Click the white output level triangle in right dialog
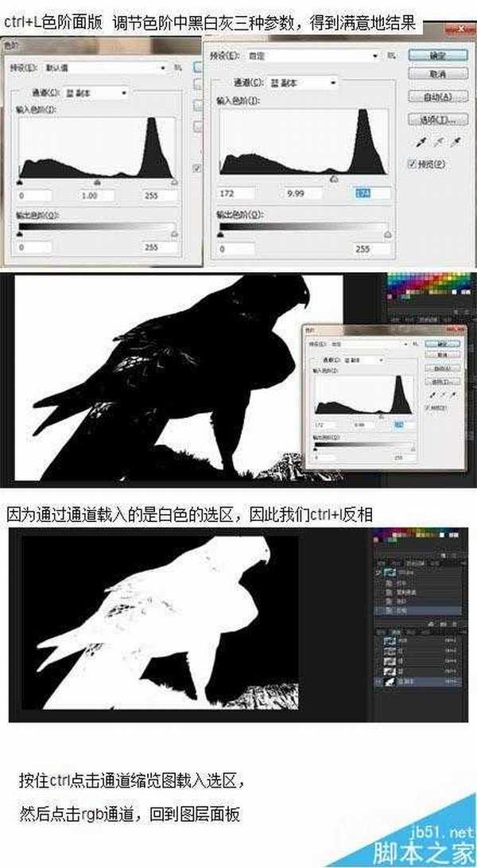Screen dimensions: 477x868 (x=388, y=235)
